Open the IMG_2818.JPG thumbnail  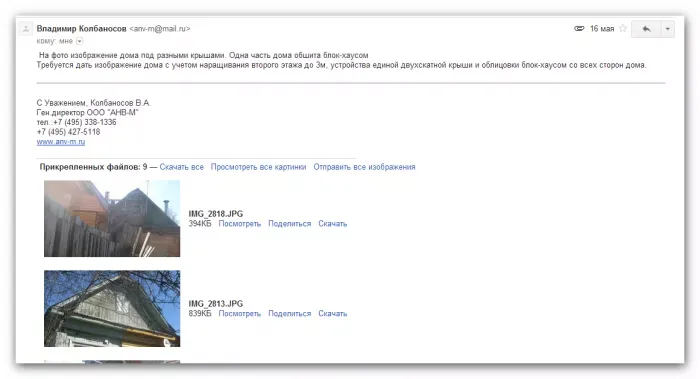[112, 218]
